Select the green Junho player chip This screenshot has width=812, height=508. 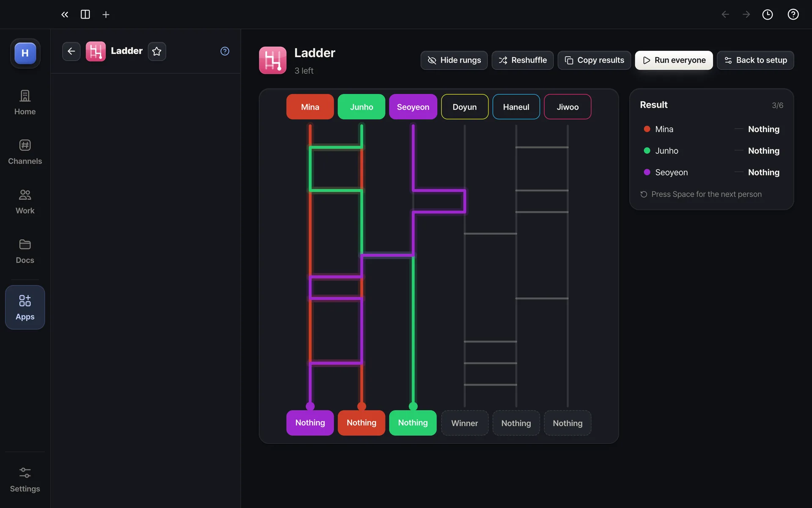[x=362, y=107]
